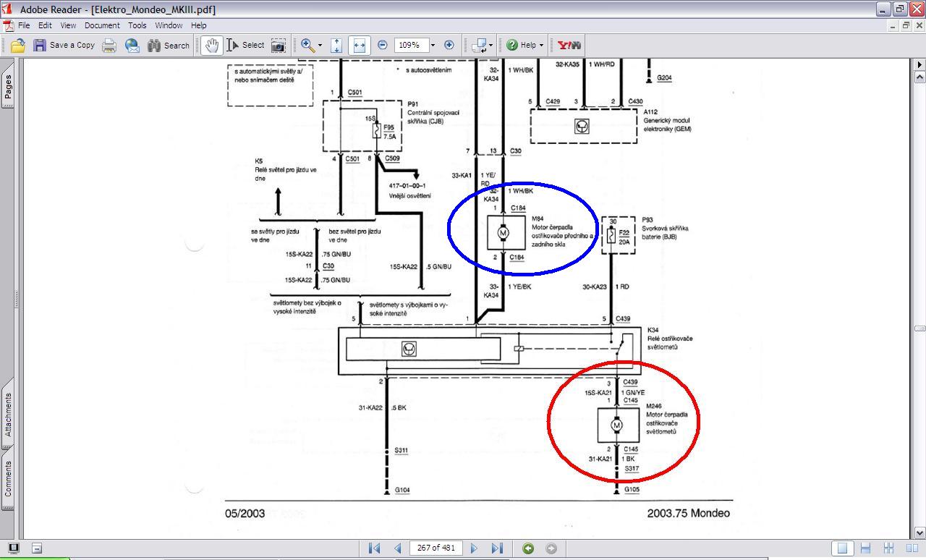Click the page number field

coord(436,548)
